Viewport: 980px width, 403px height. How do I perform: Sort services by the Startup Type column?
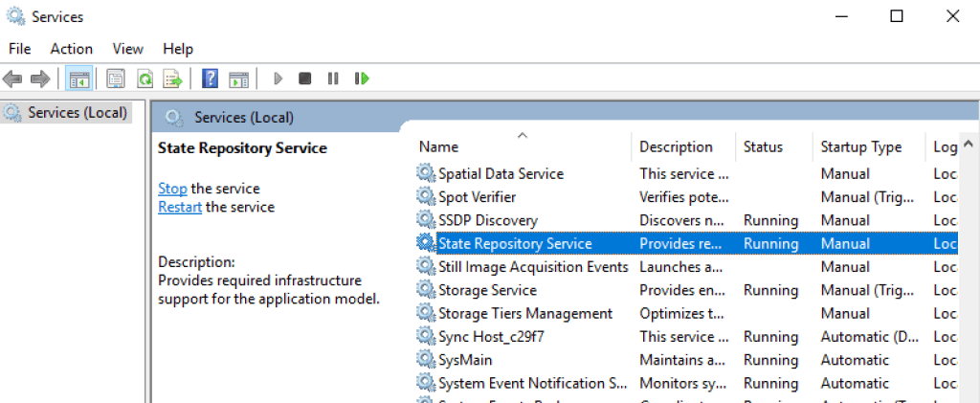[860, 147]
